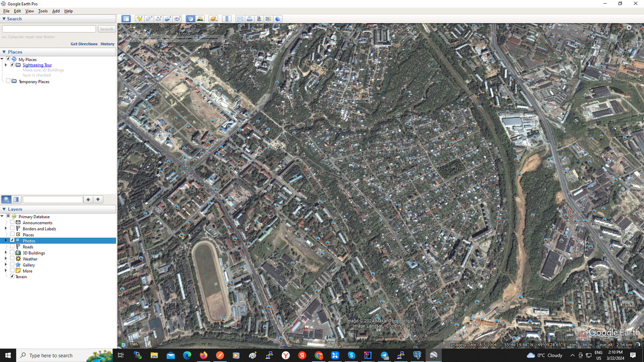
Task: Select the Add Path tool
Action: (x=158, y=19)
